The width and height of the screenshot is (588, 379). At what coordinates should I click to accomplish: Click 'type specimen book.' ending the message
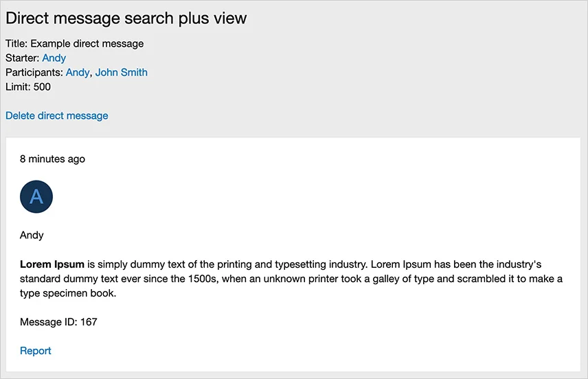pyautogui.click(x=69, y=293)
